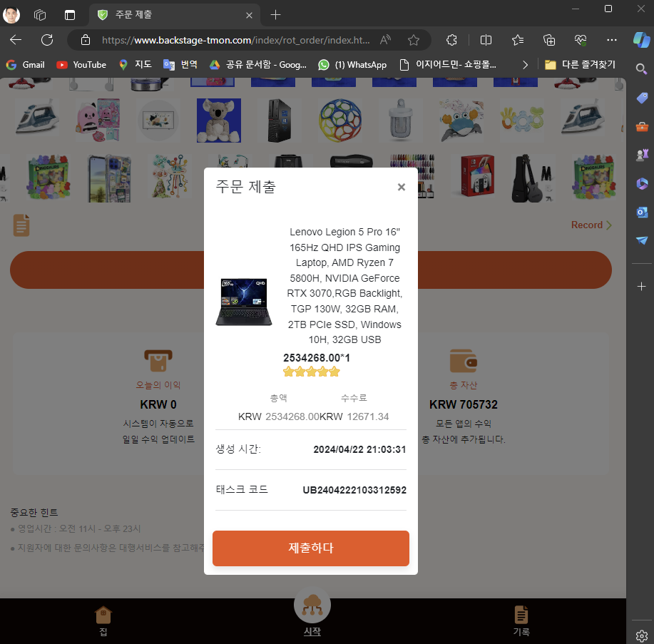Click the Read aloud icon in address bar

pyautogui.click(x=385, y=40)
